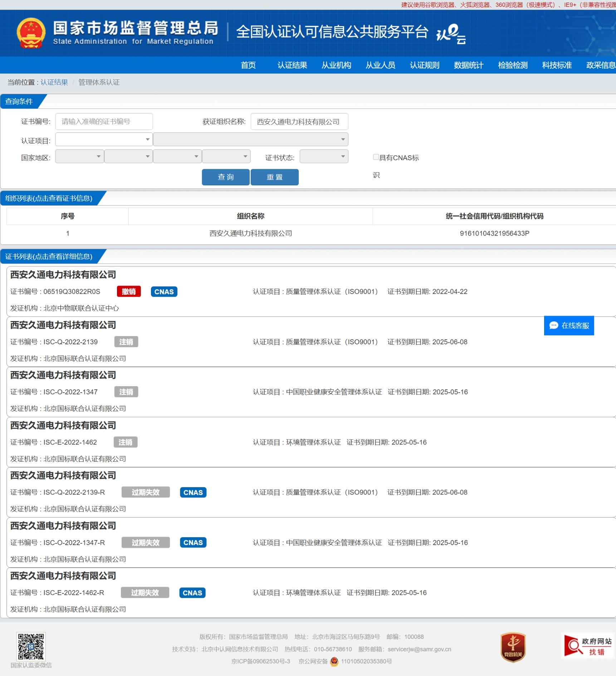Viewport: 616px width, 676px height.
Task: Click CNAS badge on certificate ISC-O-2022-1347-R
Action: pos(193,543)
